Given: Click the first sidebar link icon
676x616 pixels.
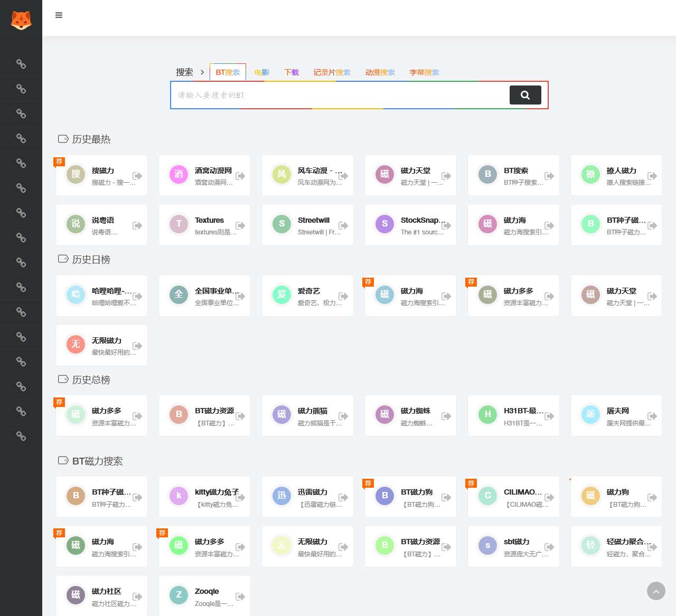Looking at the screenshot, I should point(21,64).
